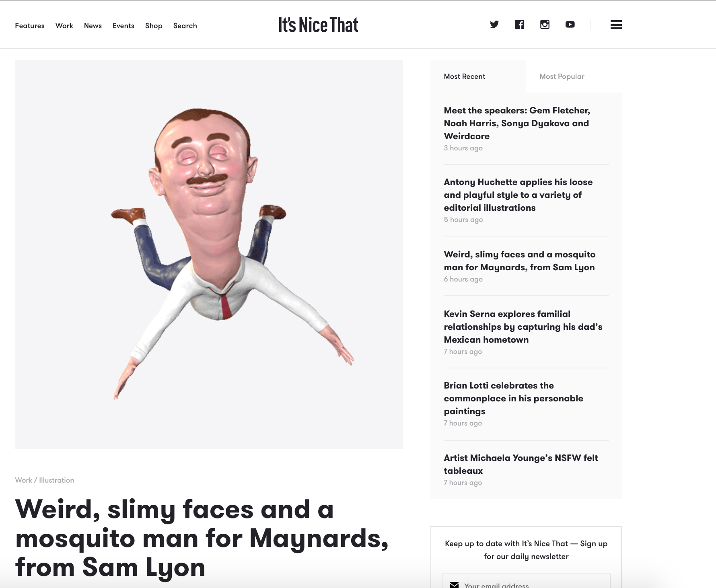Viewport: 716px width, 588px height.
Task: Open the Twitter icon in header
Action: coord(494,25)
